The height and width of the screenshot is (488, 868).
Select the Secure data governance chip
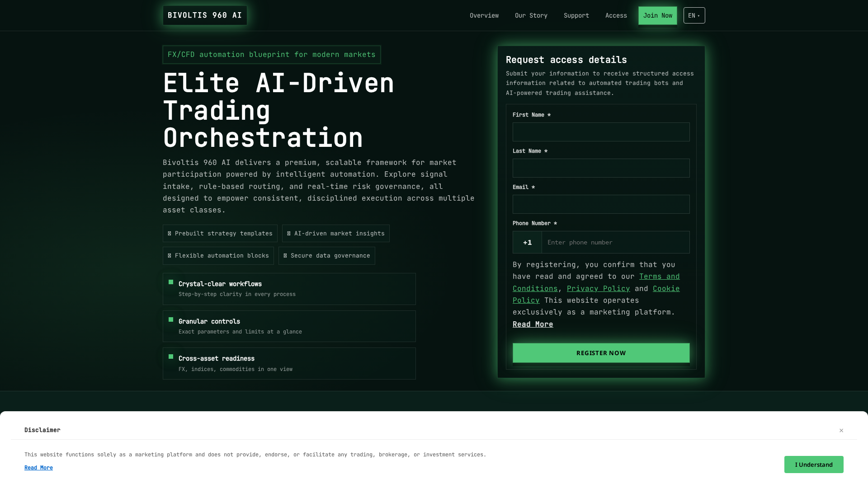pyautogui.click(x=326, y=255)
